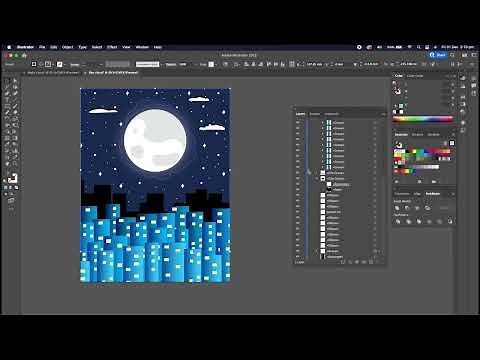The height and width of the screenshot is (360, 480).
Task: Open the File menu
Action: coord(42,47)
